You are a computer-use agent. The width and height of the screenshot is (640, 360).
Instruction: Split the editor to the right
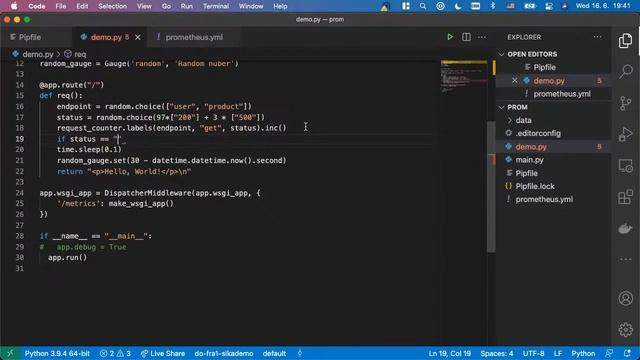(466, 37)
